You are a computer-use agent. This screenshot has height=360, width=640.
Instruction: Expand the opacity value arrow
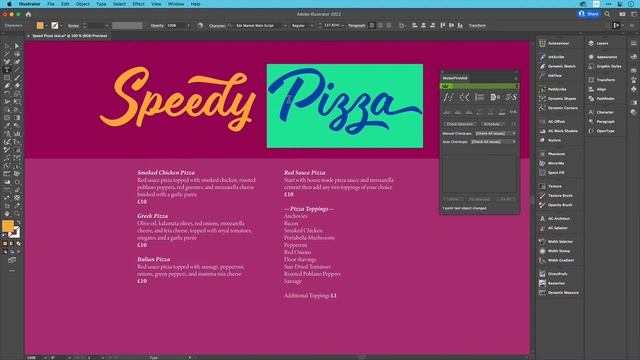189,26
